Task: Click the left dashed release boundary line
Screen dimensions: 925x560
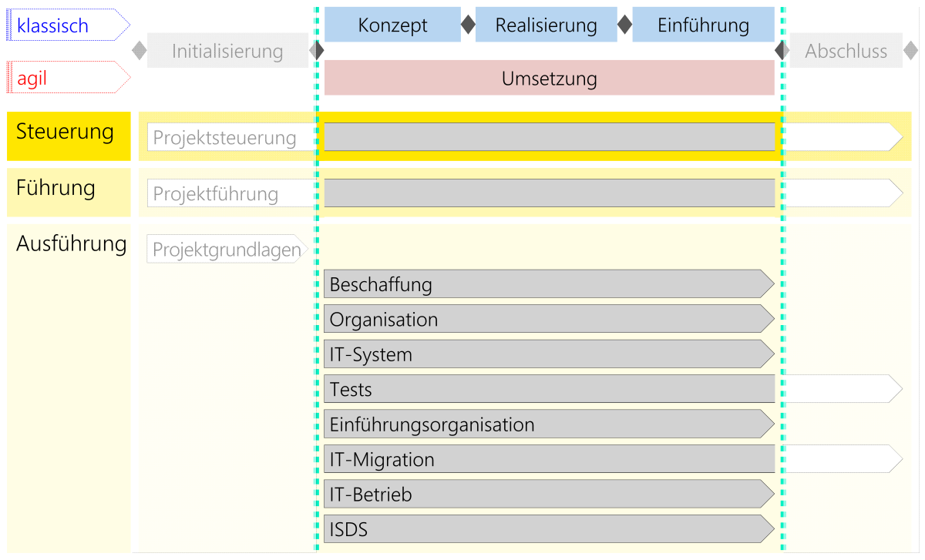Action: (x=316, y=308)
